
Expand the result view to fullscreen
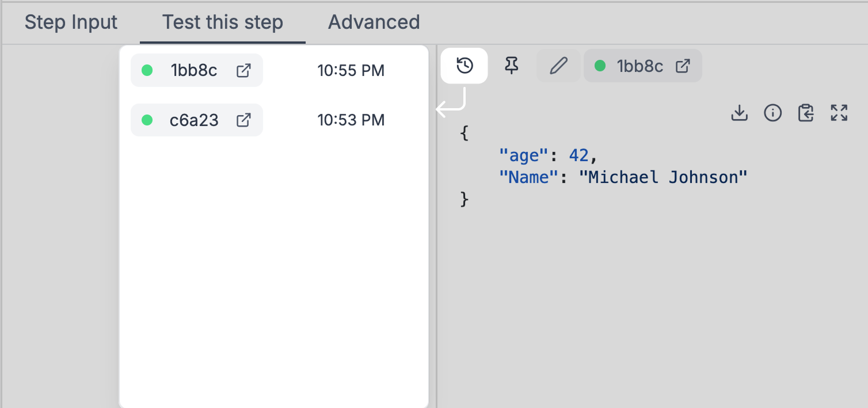pos(839,113)
